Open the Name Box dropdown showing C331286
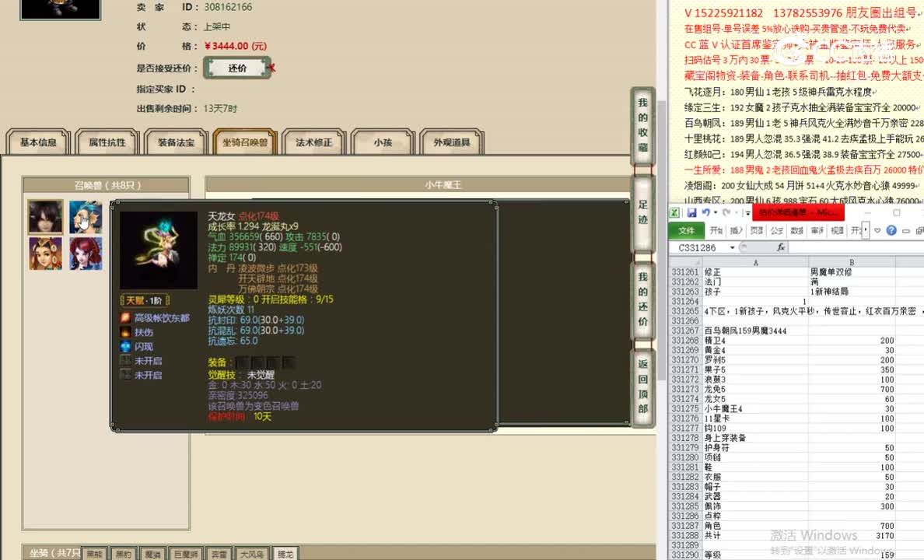 click(x=731, y=247)
